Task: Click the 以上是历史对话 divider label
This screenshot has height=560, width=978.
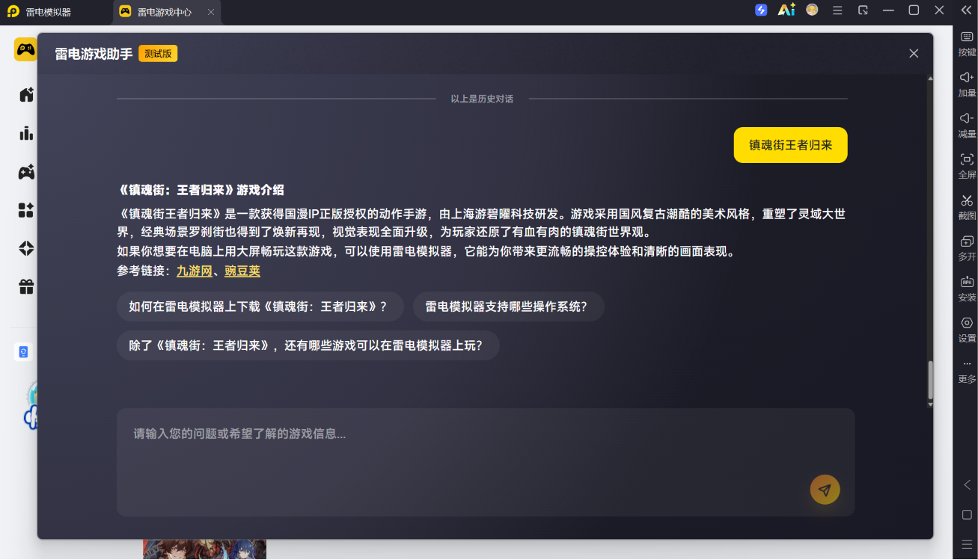Action: (x=482, y=99)
